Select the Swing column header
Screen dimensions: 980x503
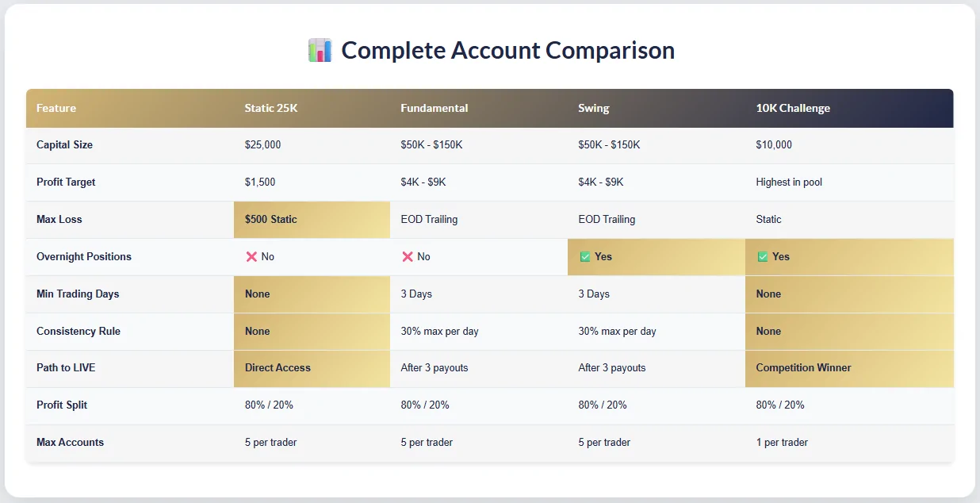tap(594, 108)
